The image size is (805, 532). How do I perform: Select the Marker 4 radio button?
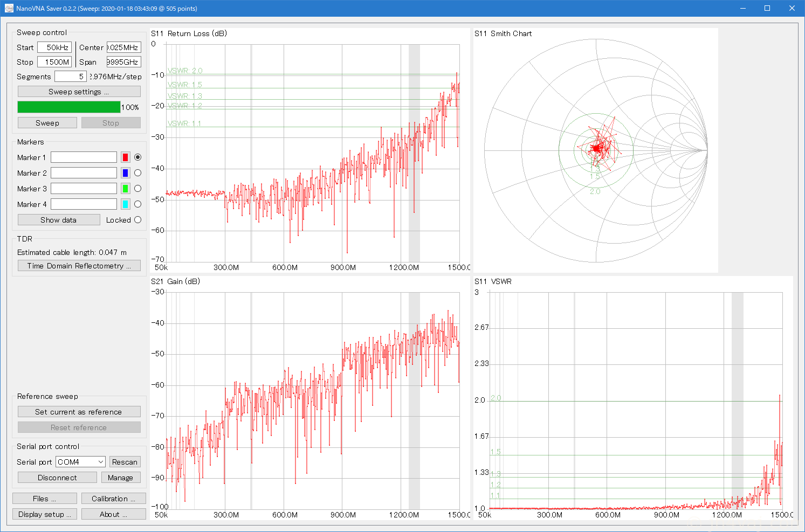click(138, 204)
